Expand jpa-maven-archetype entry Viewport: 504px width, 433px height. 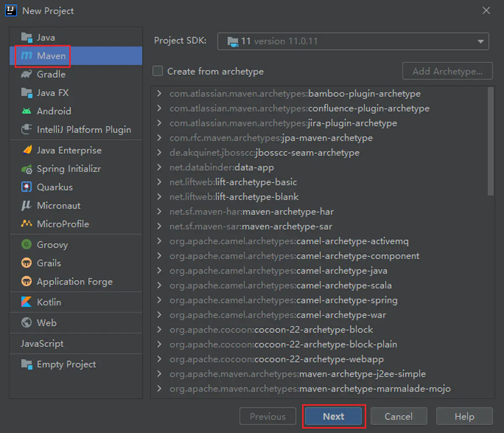[x=159, y=137]
